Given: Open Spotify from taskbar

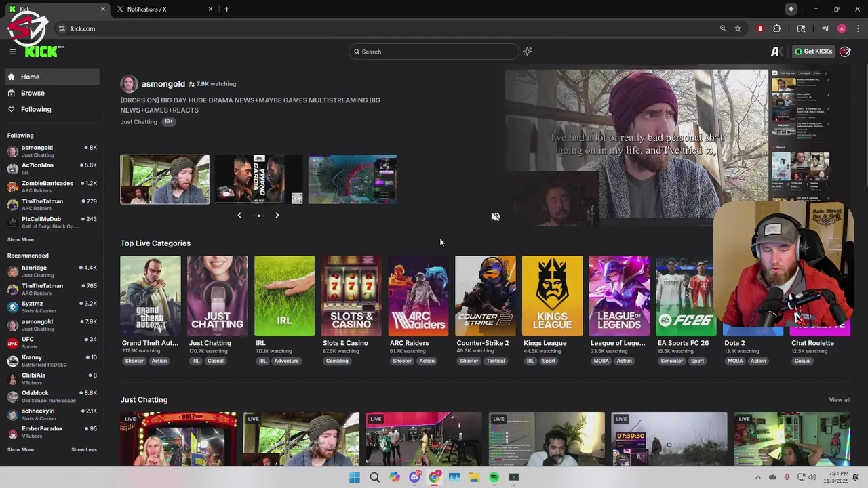Looking at the screenshot, I should 494,477.
